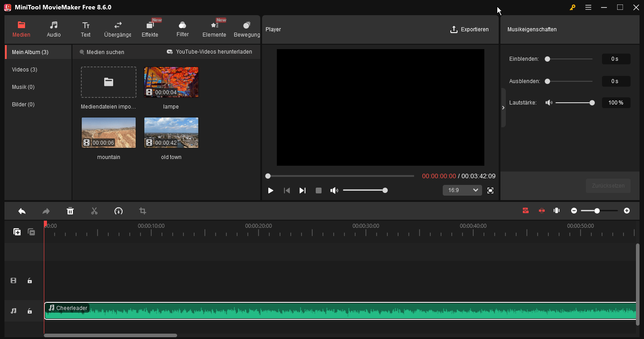
Task: Click the delete clip trash icon
Action: coord(70,210)
